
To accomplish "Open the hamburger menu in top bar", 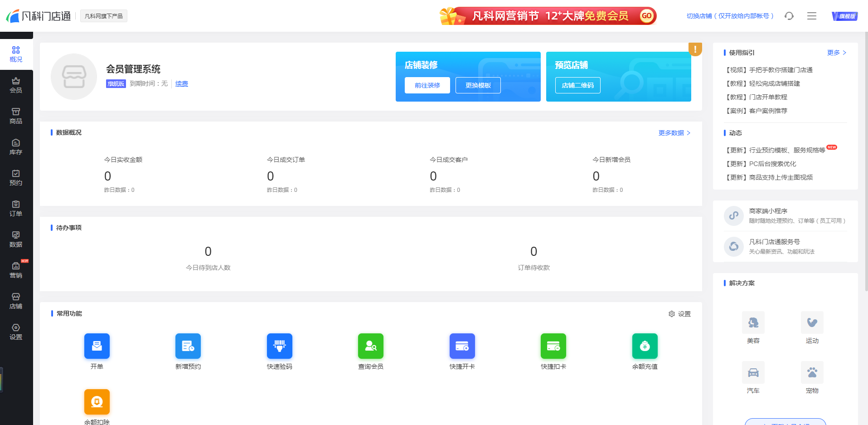I will [811, 15].
